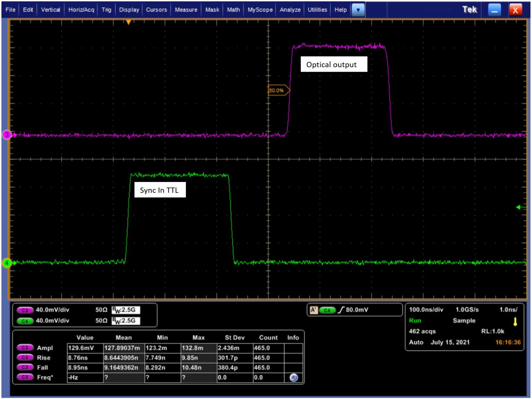Click the C3 badge beside the Rise measurement
Screen dimensions: 532x399
(x=25, y=358)
